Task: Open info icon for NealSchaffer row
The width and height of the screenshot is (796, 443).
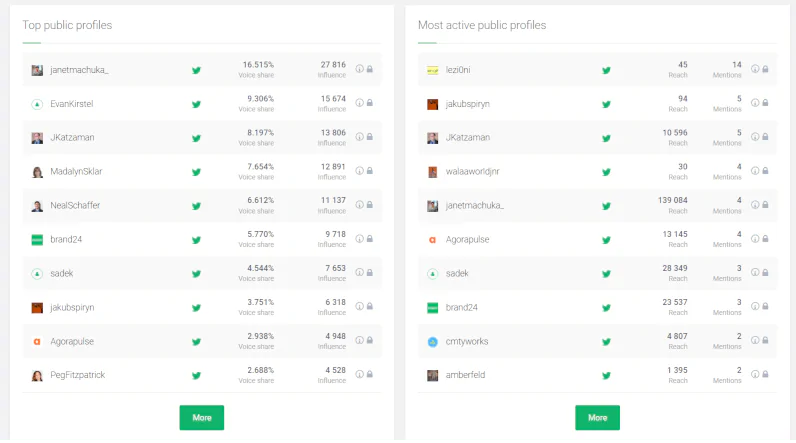Action: (x=360, y=205)
